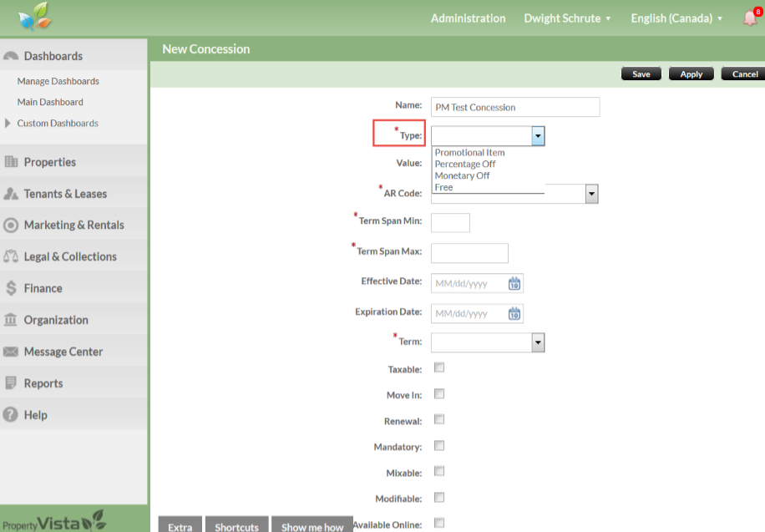
Task: Click the notification bell icon
Action: [x=749, y=18]
